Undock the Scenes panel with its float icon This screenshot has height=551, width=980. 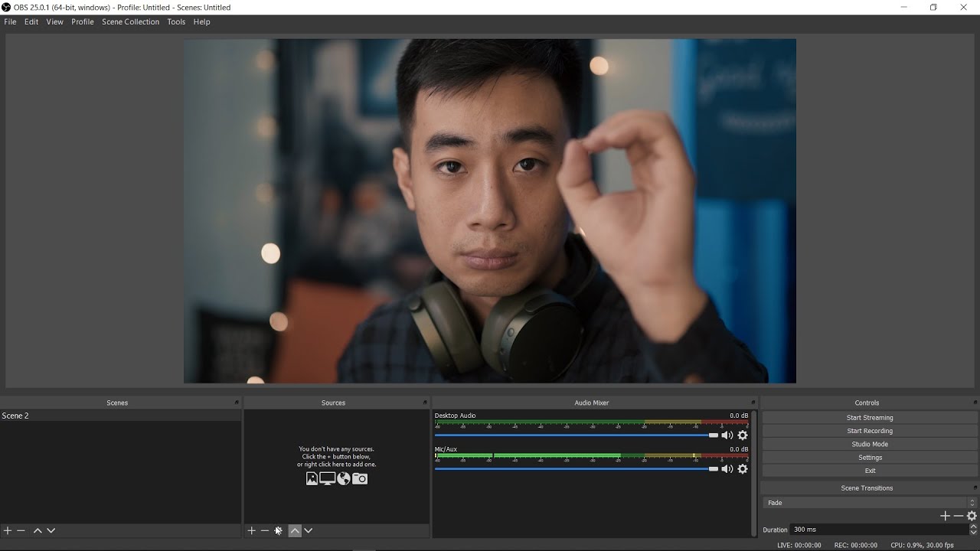click(237, 403)
